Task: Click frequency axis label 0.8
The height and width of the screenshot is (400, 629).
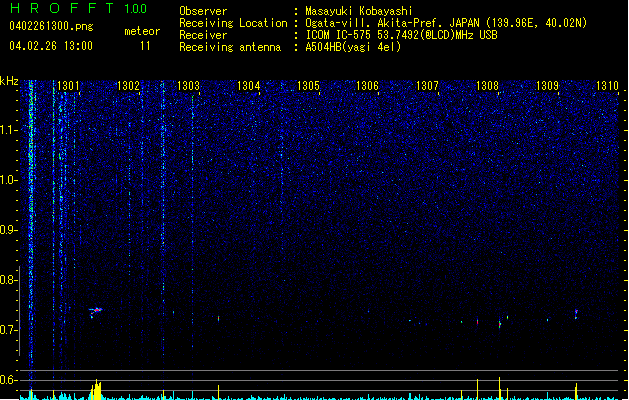Action: 9,280
